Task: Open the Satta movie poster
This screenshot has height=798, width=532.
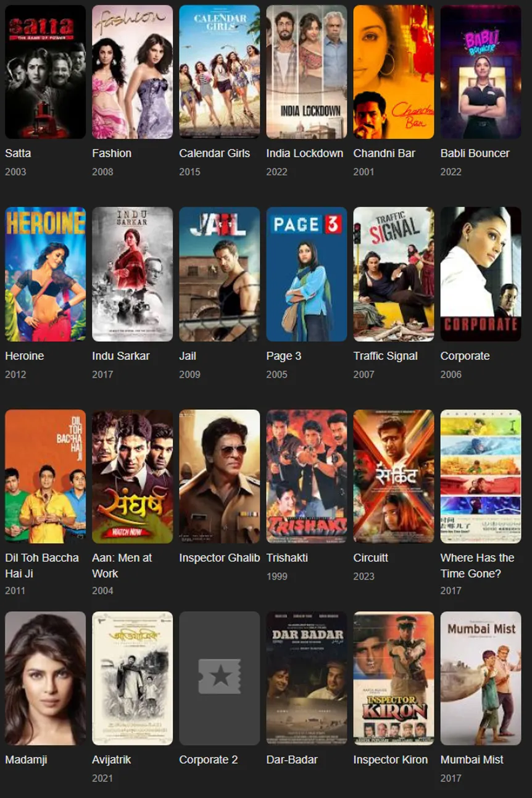Action: click(46, 72)
